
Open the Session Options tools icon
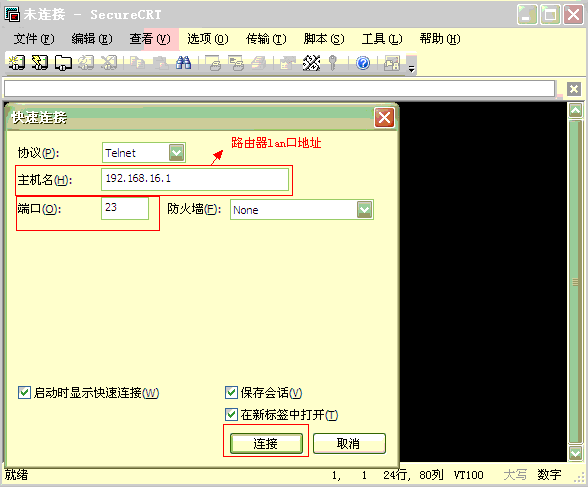tap(311, 63)
